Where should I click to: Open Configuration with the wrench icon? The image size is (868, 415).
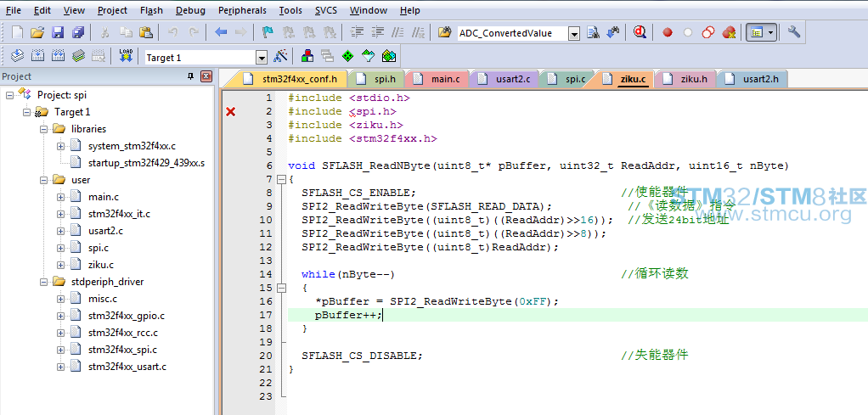(794, 32)
